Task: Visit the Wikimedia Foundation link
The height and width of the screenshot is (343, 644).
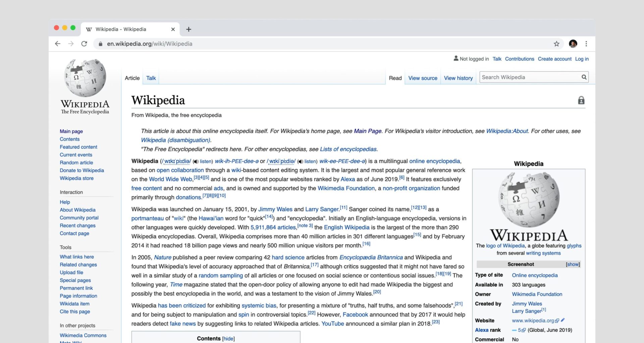Action: click(346, 188)
